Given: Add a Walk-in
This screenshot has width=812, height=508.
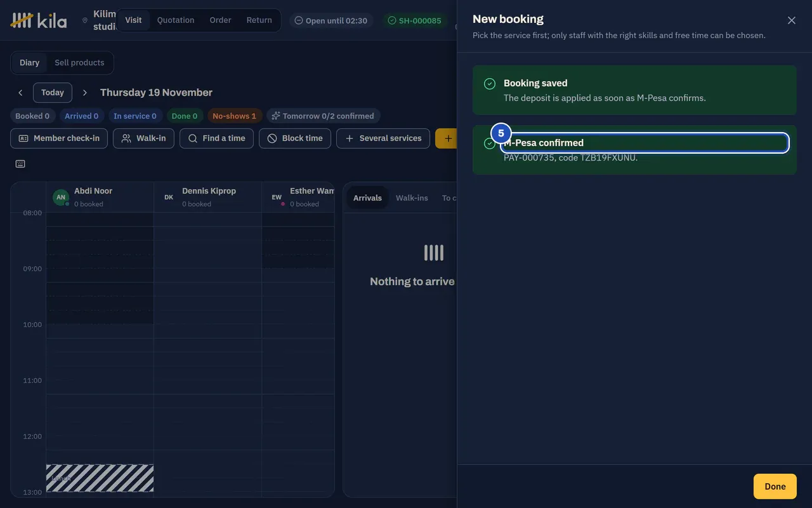Looking at the screenshot, I should (x=143, y=138).
